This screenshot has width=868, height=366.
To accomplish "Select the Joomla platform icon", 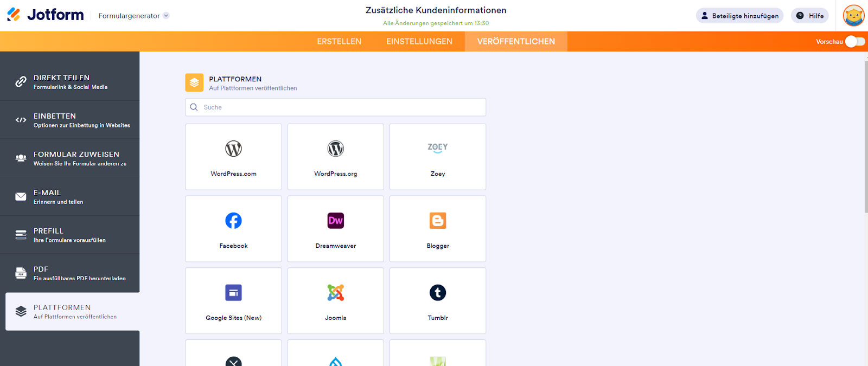I will point(335,293).
